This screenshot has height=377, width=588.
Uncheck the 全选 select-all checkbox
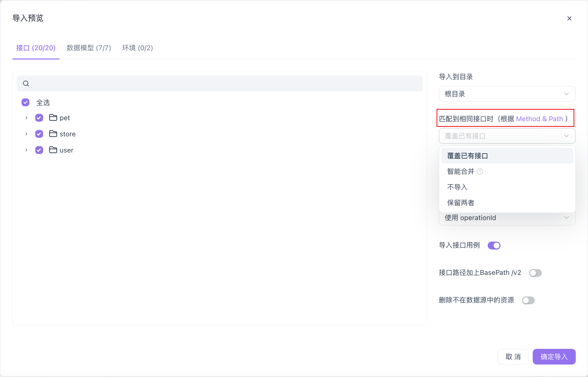point(25,102)
